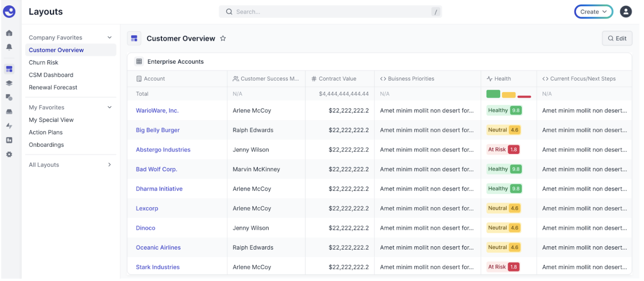This screenshot has width=644, height=281.
Task: Collapse the Company Favorites section
Action: [109, 37]
